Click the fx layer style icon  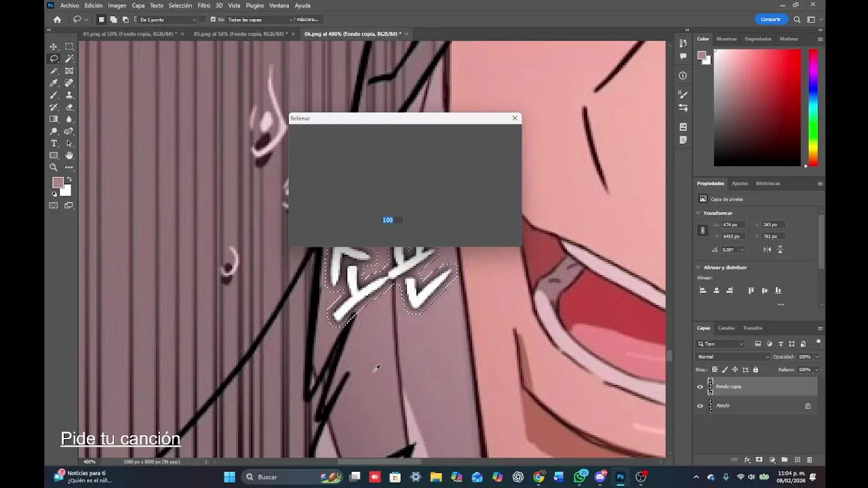point(747,460)
